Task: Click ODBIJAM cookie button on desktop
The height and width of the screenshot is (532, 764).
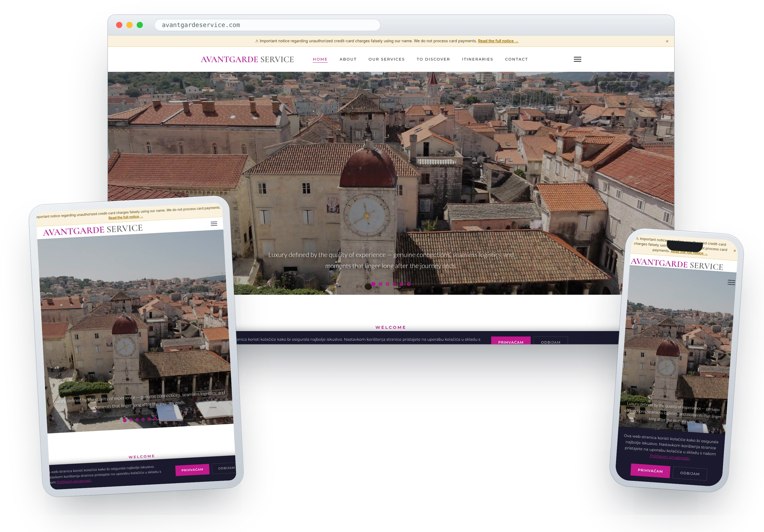Action: [550, 341]
